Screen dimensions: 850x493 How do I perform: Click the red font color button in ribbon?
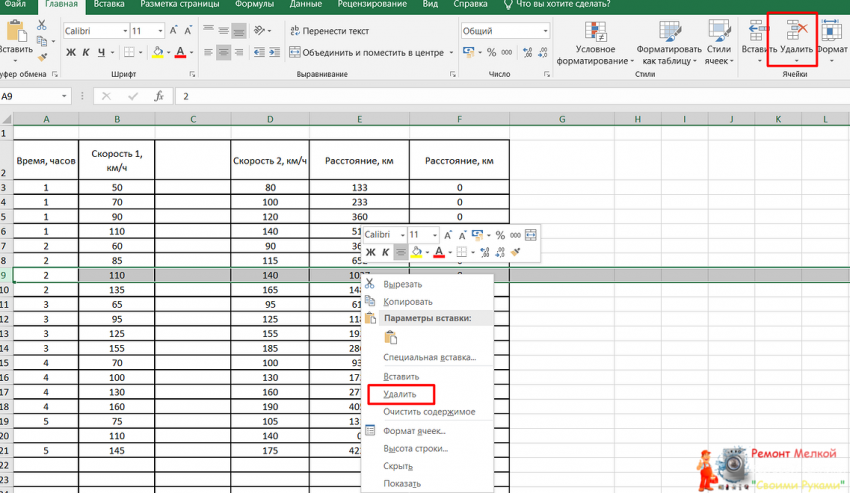[181, 52]
